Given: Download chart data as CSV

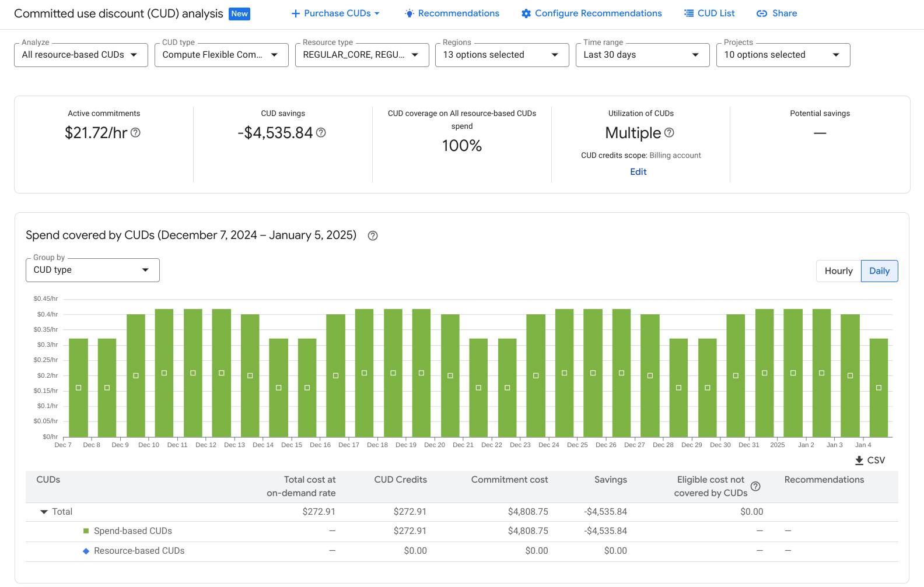Looking at the screenshot, I should pos(870,461).
